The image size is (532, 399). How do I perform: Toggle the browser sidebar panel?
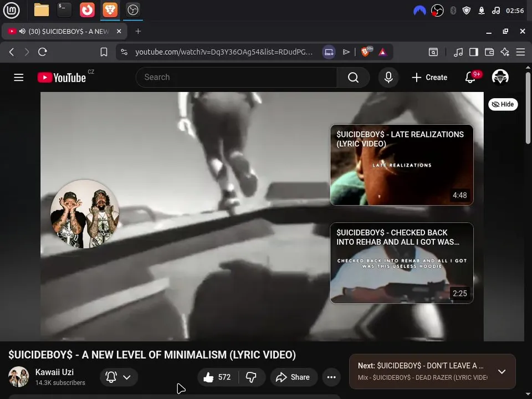click(x=474, y=52)
